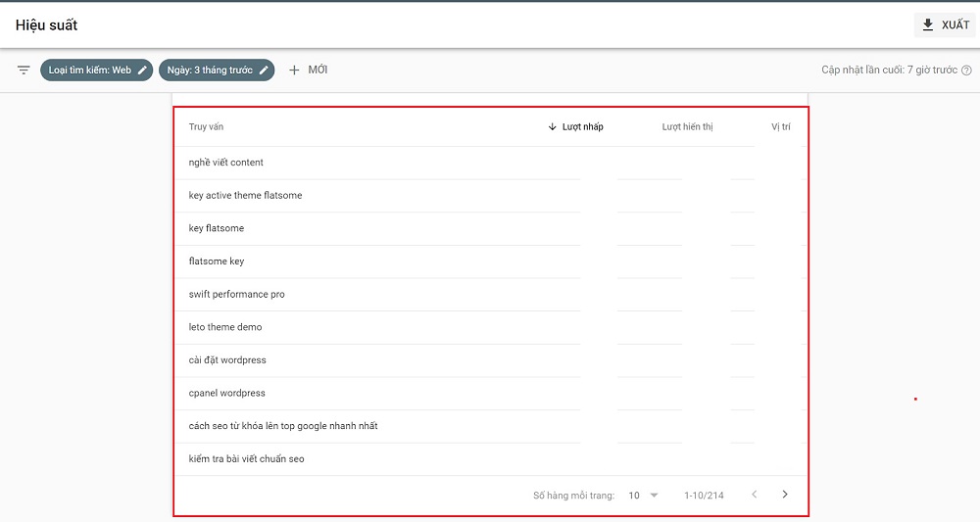The height and width of the screenshot is (522, 980).
Task: Add a new filter with MỚI
Action: point(308,70)
